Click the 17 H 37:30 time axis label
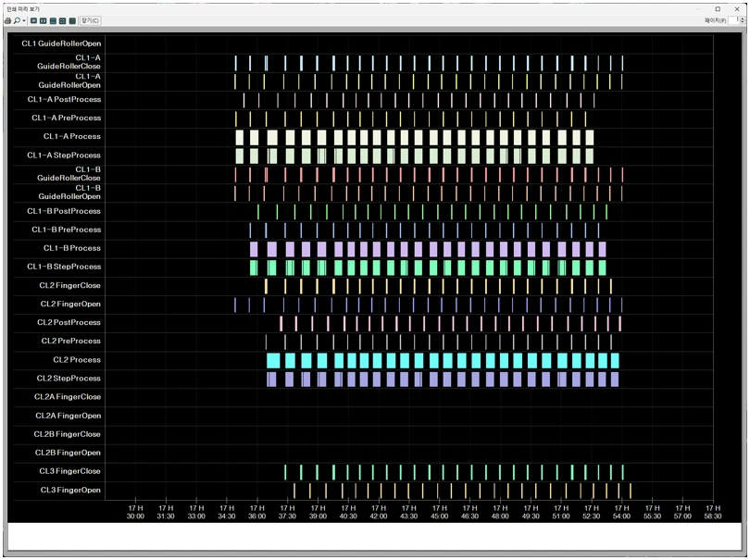Image resolution: width=750 pixels, height=560 pixels. [x=287, y=512]
